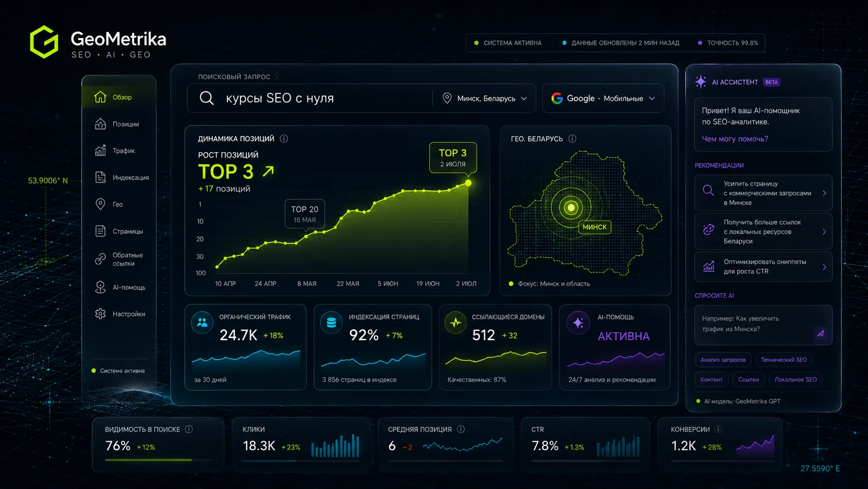The height and width of the screenshot is (489, 868).
Task: Select the Анализ запросов chip
Action: tap(723, 360)
